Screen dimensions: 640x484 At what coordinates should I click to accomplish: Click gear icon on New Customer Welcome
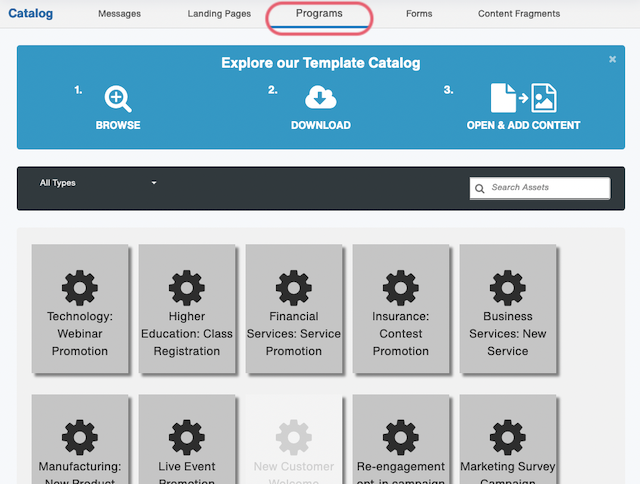[293, 437]
